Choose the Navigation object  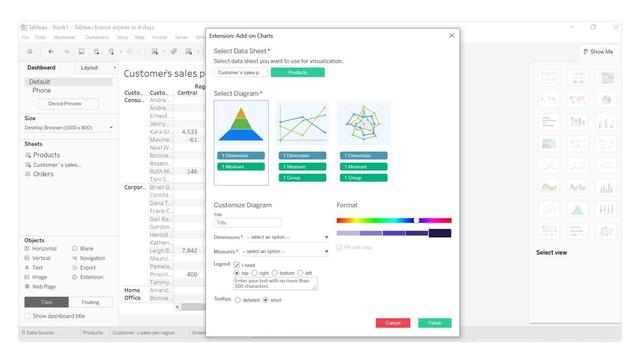89,258
